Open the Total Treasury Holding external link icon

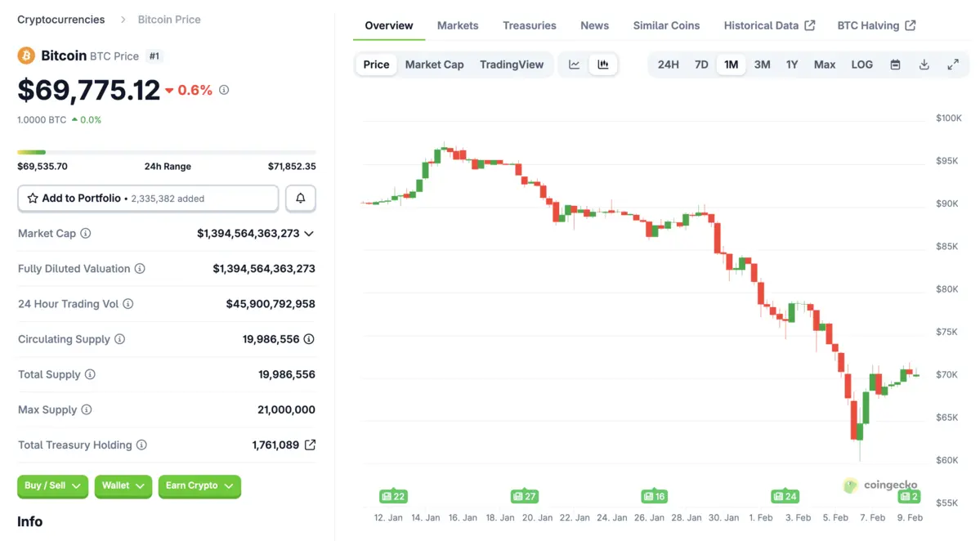[x=310, y=445]
